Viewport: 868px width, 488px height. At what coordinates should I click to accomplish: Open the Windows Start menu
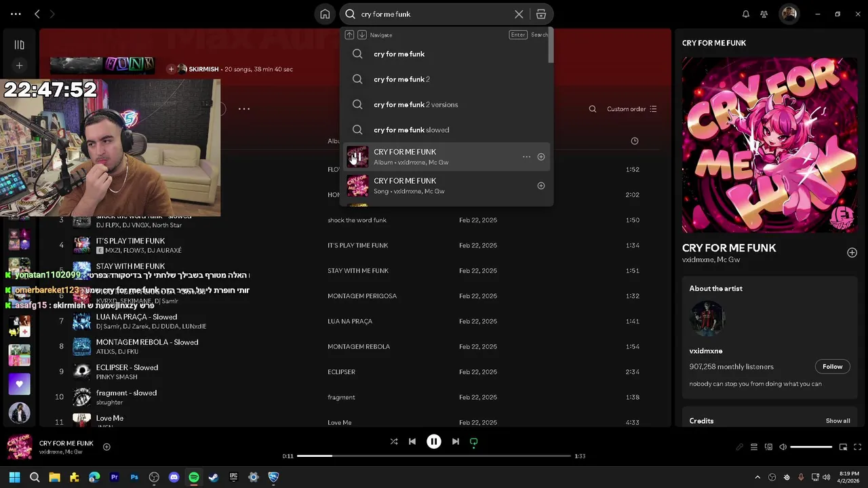[15, 477]
